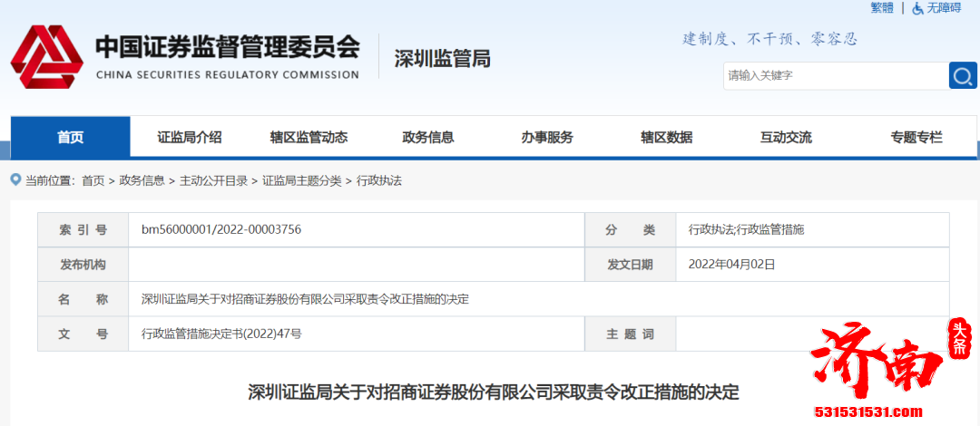Click the 索引号 label cell

point(83,230)
